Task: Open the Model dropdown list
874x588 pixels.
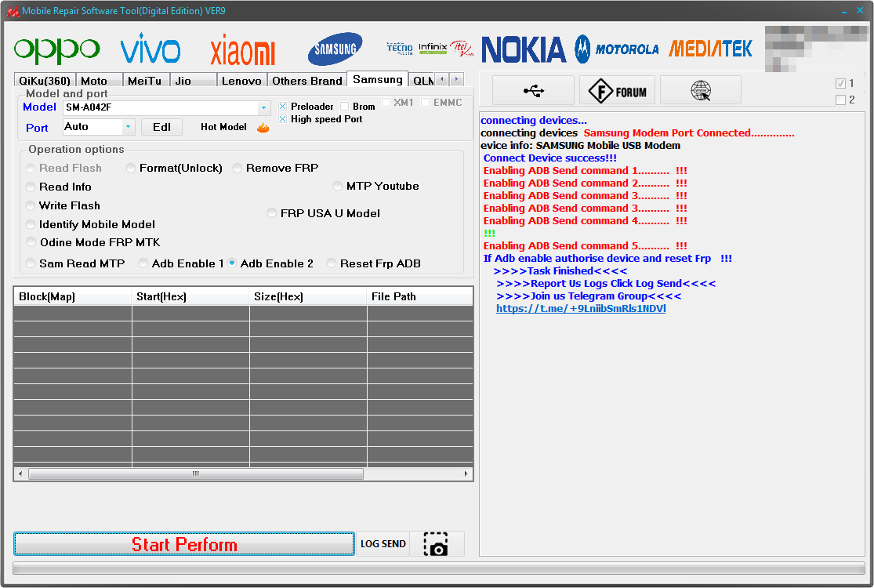Action: pos(263,107)
